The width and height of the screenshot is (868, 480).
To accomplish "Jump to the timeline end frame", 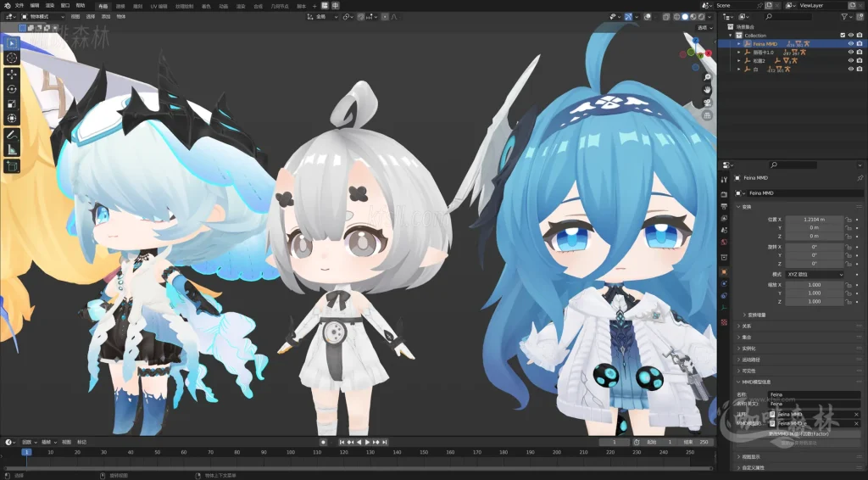I will click(x=385, y=443).
